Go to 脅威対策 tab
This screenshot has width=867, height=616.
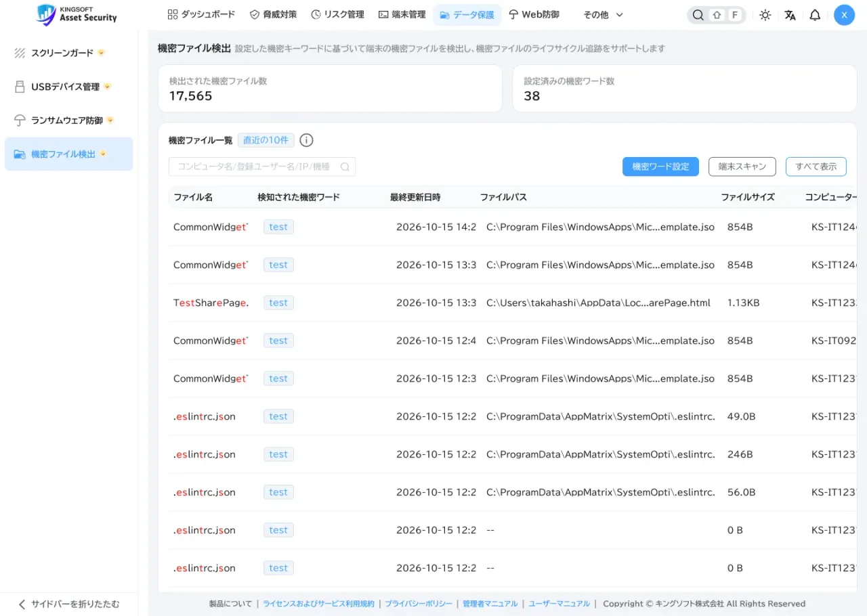tap(273, 14)
